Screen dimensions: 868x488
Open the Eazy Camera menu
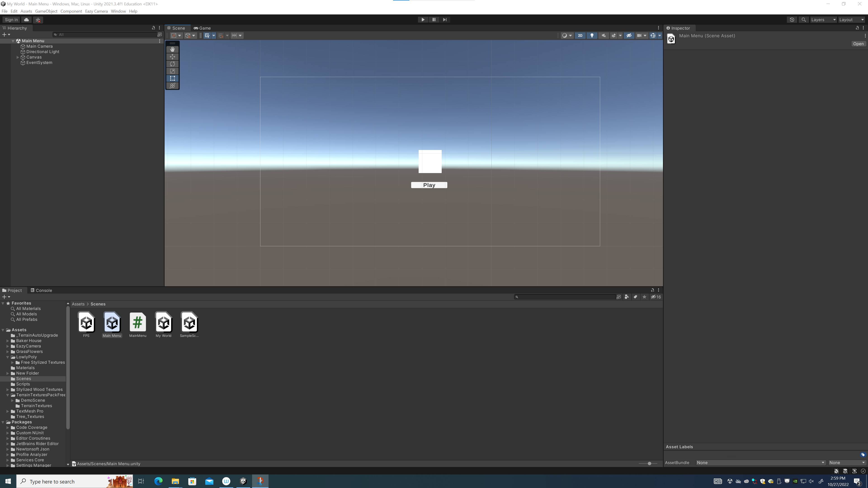pyautogui.click(x=96, y=11)
